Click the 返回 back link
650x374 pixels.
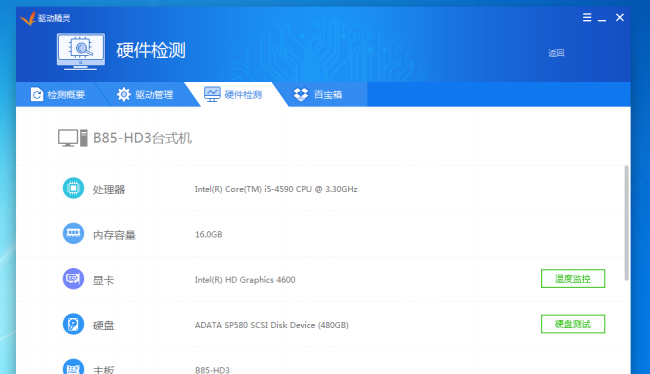556,53
